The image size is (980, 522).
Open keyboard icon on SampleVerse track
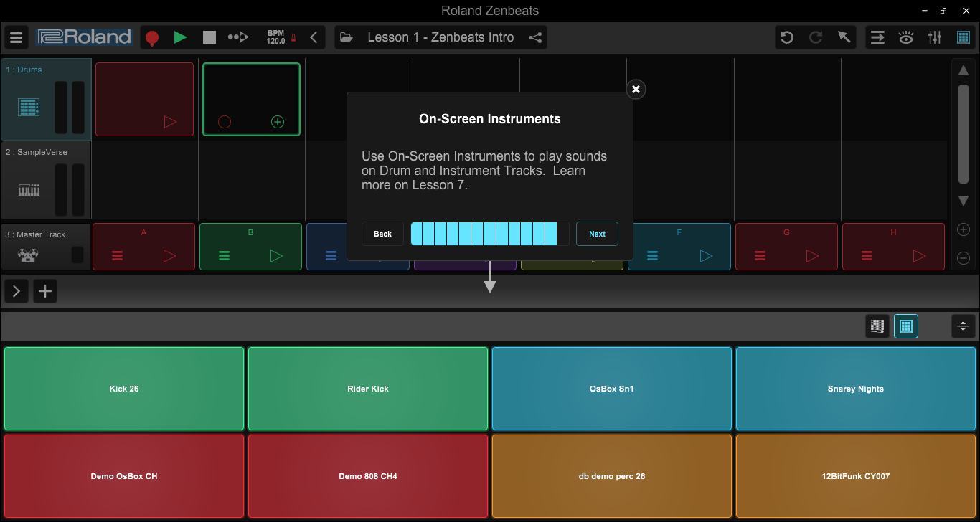29,190
